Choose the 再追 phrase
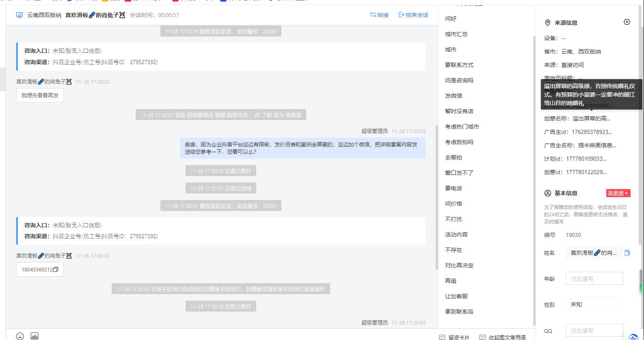Viewport: 644px width, 340px height. pyautogui.click(x=451, y=281)
